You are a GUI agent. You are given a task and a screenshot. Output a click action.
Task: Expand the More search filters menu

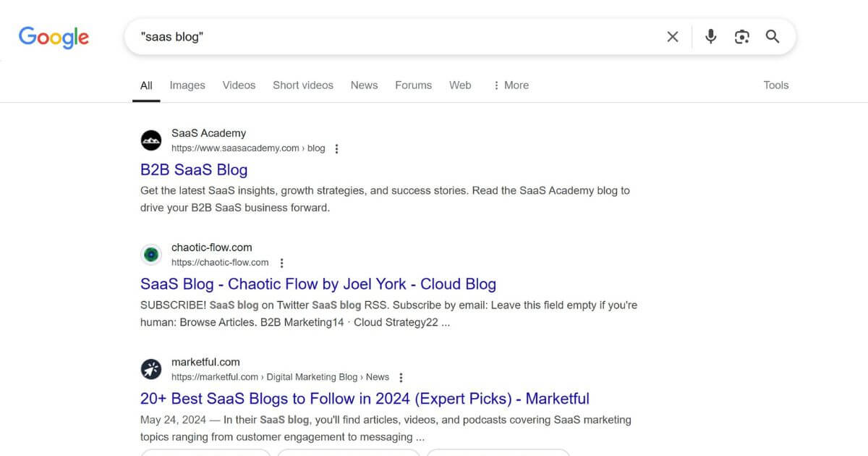click(511, 85)
